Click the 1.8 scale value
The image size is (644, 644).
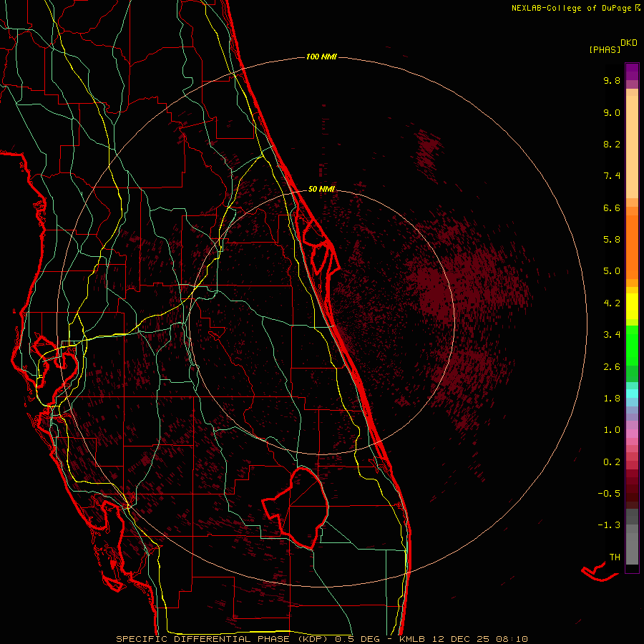(x=612, y=399)
